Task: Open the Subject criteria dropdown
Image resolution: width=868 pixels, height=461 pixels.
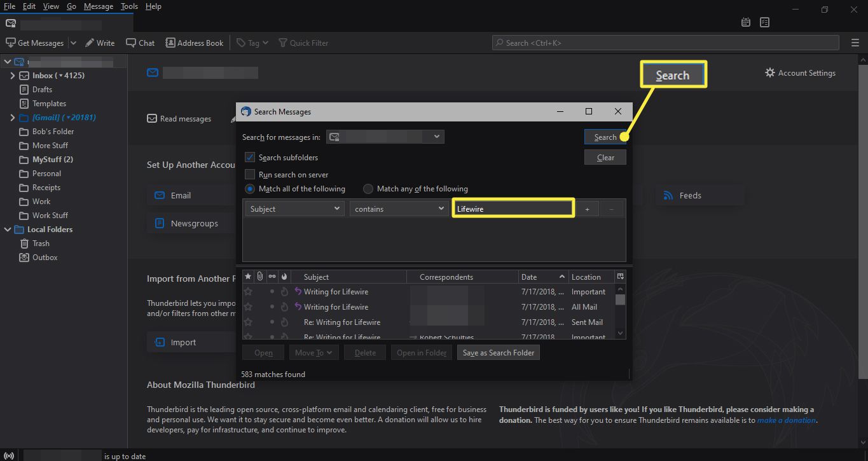Action: tap(294, 209)
